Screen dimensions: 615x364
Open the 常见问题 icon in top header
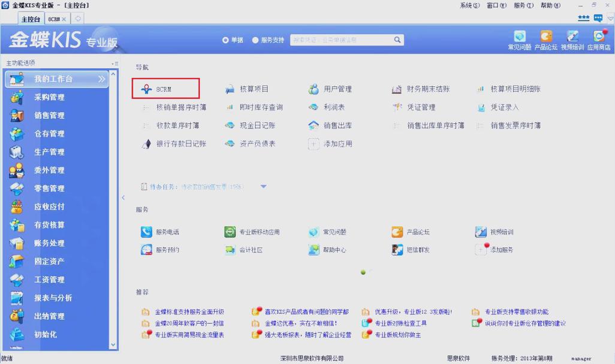point(519,40)
